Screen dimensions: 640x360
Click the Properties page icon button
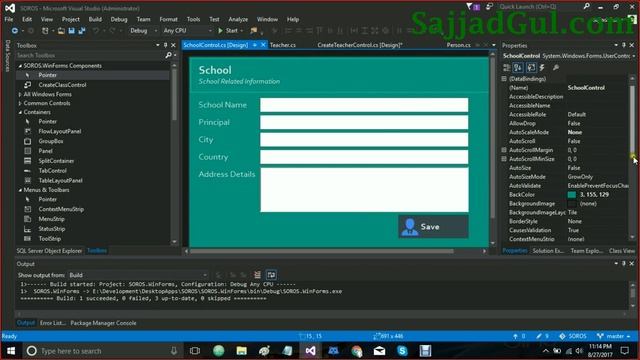[531, 68]
